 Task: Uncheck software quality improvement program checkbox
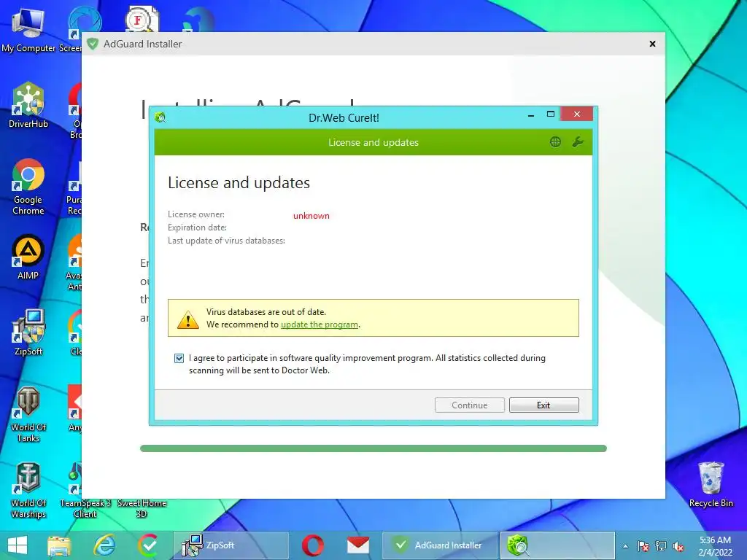pos(179,358)
